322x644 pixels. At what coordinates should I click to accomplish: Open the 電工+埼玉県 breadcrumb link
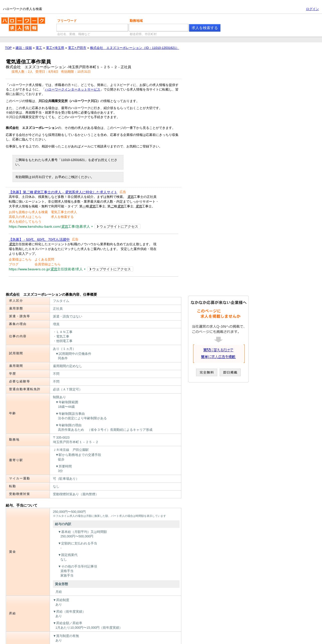click(55, 48)
